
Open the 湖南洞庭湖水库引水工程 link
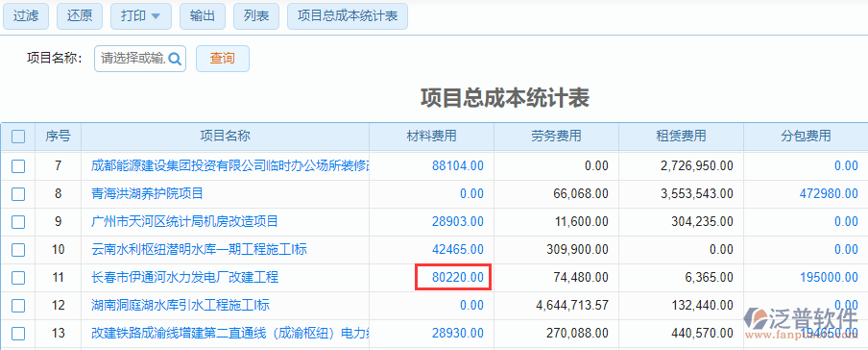coord(181,306)
